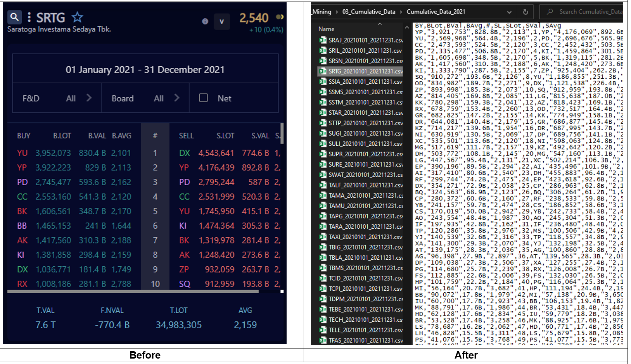Select seller broker DX in row 1
The width and height of the screenshot is (631, 364).
tap(185, 153)
